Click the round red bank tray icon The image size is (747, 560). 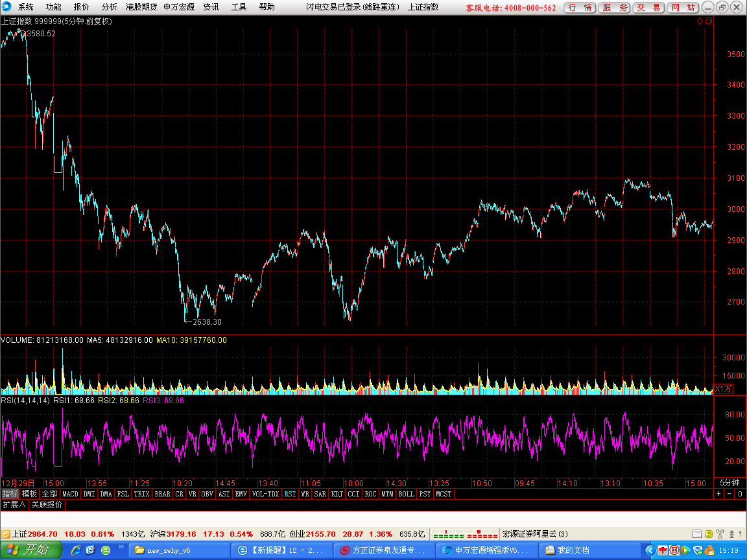click(x=674, y=550)
